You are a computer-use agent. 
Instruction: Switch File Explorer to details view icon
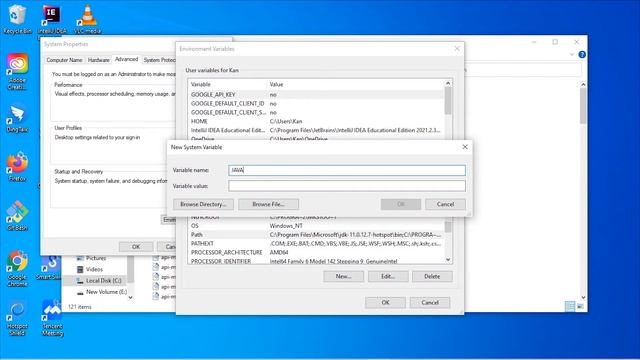[570, 306]
